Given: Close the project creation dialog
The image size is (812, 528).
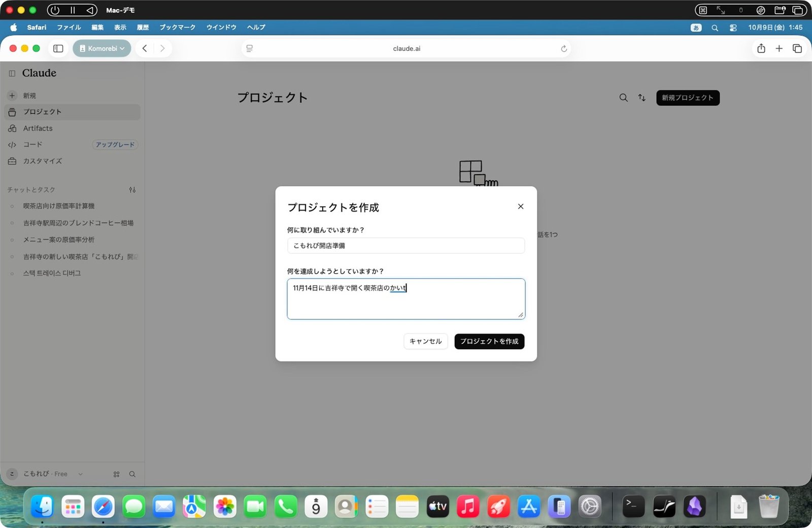Looking at the screenshot, I should click(520, 207).
